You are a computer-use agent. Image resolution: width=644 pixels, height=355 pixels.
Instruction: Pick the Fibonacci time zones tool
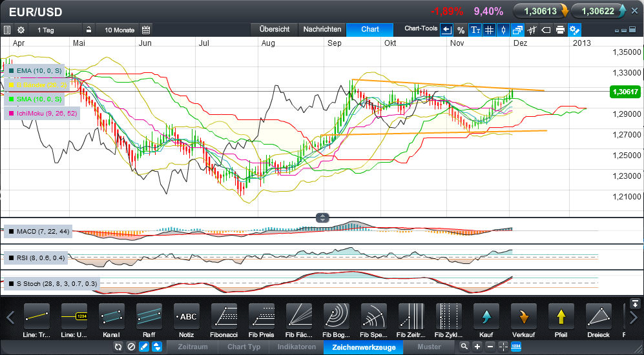(411, 317)
